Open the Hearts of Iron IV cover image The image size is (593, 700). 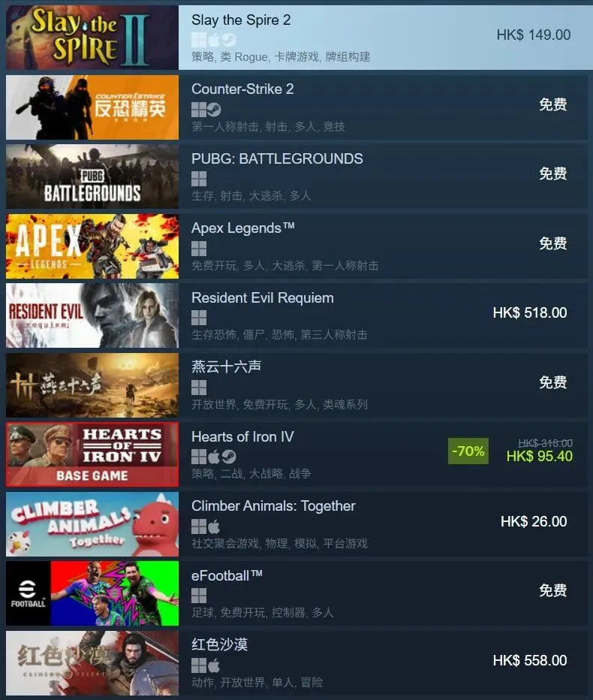coord(92,454)
